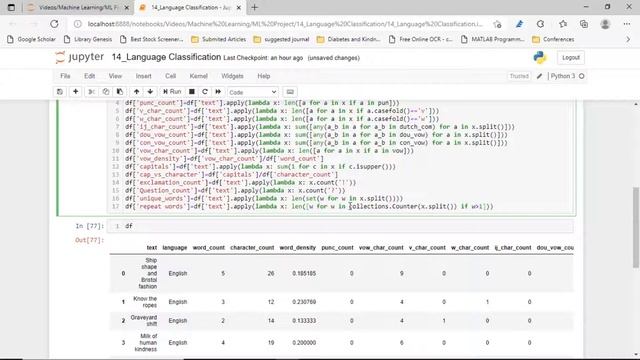Open the MATLAB Programm... bookmark
Screen dimensions: 640x360
[493, 40]
